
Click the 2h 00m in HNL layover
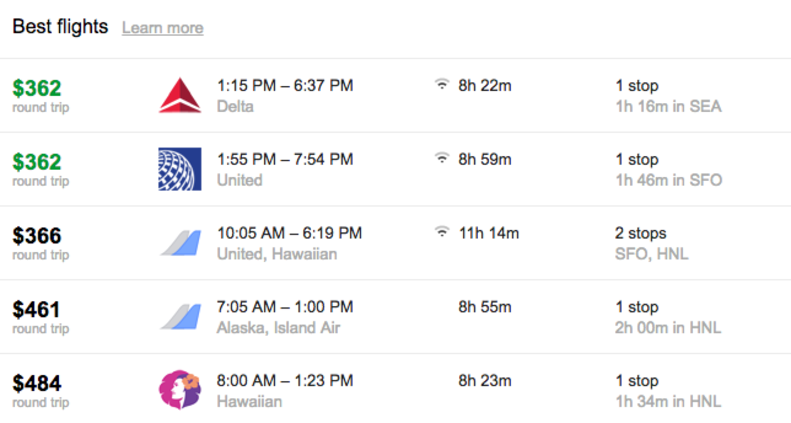point(668,328)
